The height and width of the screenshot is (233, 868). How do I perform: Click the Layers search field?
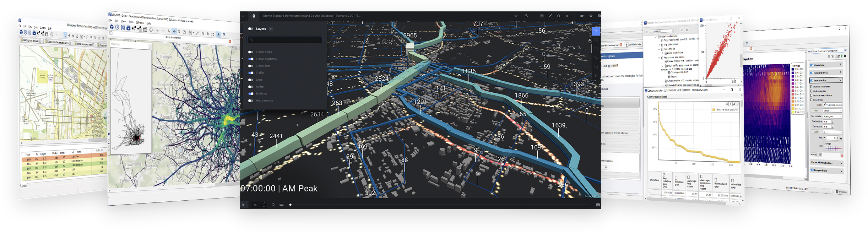[x=285, y=39]
